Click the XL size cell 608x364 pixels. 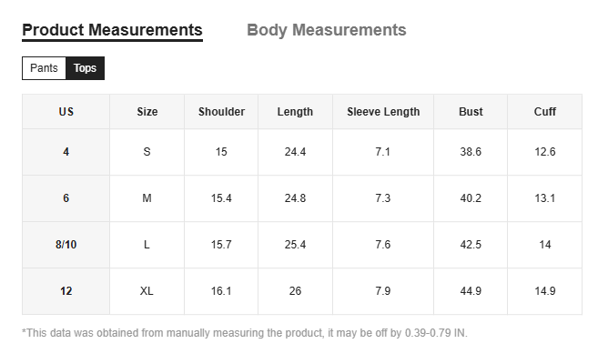click(x=147, y=291)
